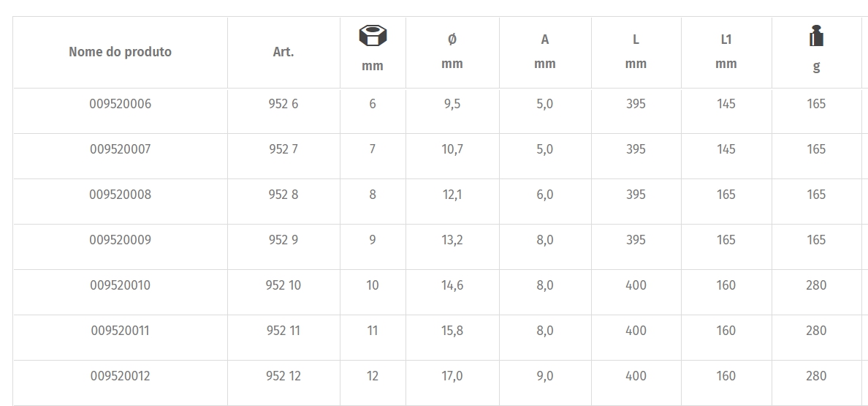
Task: Select the Art. column header
Action: pyautogui.click(x=283, y=52)
